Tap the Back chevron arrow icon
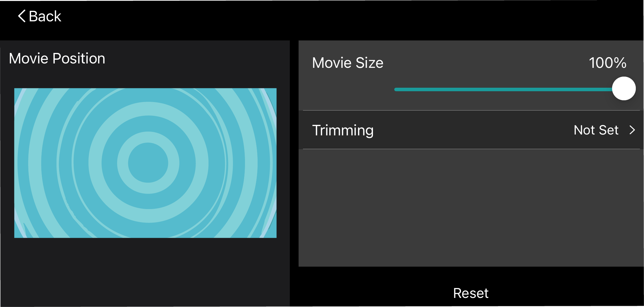This screenshot has width=644, height=307. pyautogui.click(x=22, y=16)
